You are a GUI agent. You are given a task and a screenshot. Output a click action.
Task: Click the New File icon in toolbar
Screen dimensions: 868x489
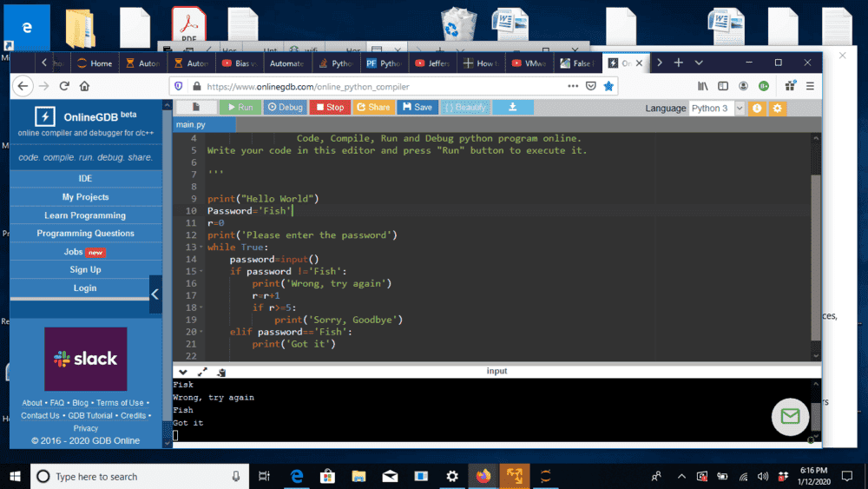tap(195, 107)
